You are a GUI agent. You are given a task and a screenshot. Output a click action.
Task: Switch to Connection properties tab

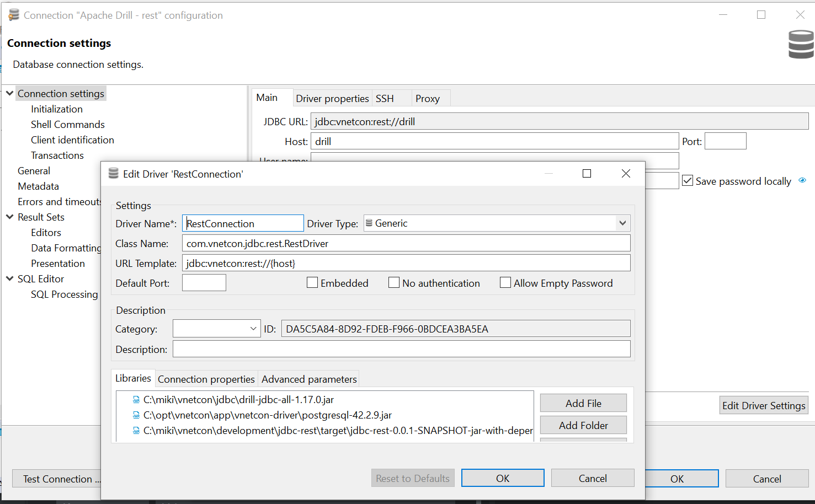point(206,379)
